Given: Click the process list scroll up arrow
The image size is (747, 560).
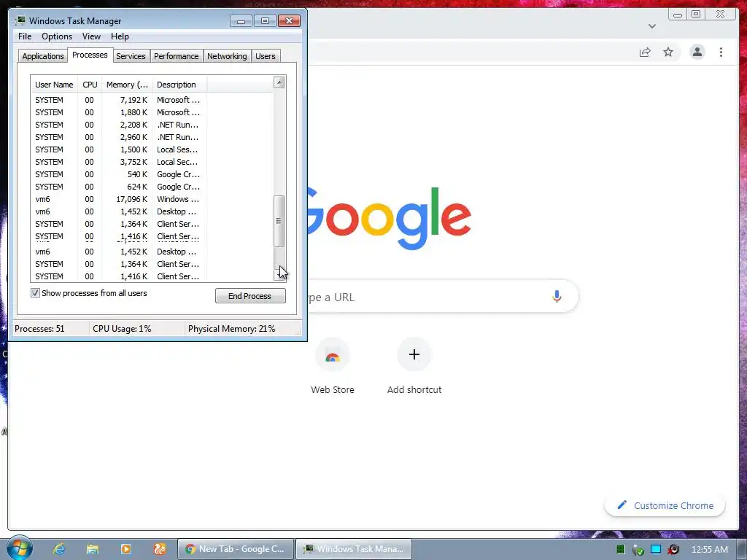Looking at the screenshot, I should pos(279,82).
